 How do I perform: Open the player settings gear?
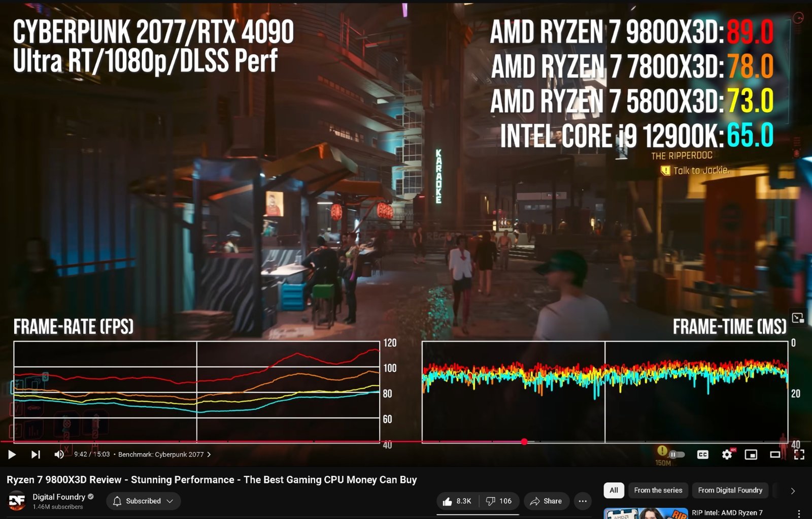[727, 455]
